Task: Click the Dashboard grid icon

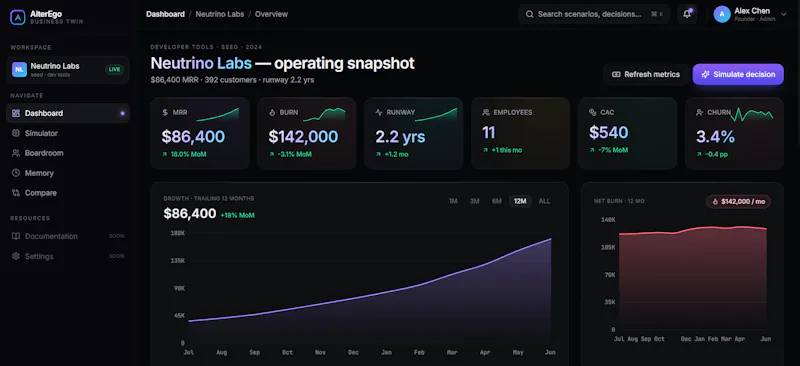Action: (16, 113)
